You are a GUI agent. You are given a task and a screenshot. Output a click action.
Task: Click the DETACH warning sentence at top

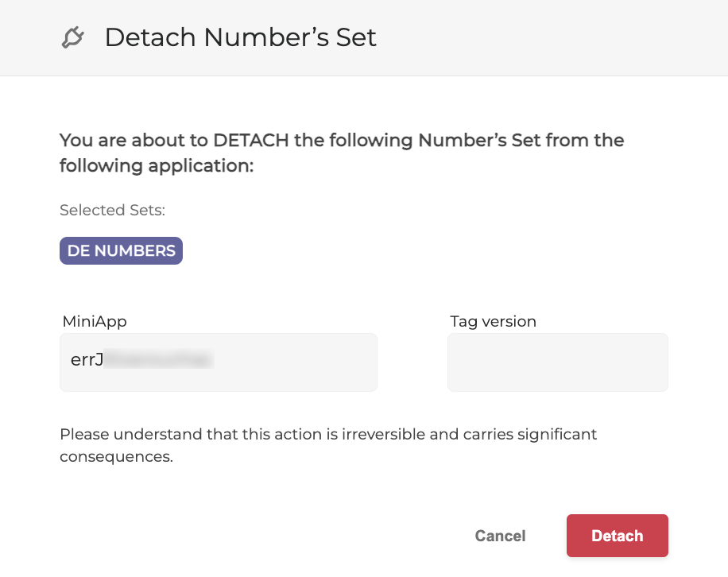[341, 152]
